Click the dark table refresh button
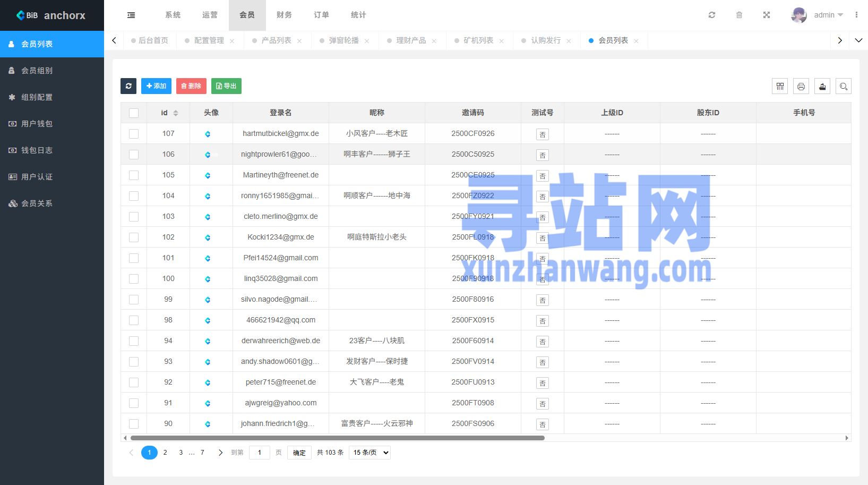The width and height of the screenshot is (868, 485). 128,86
